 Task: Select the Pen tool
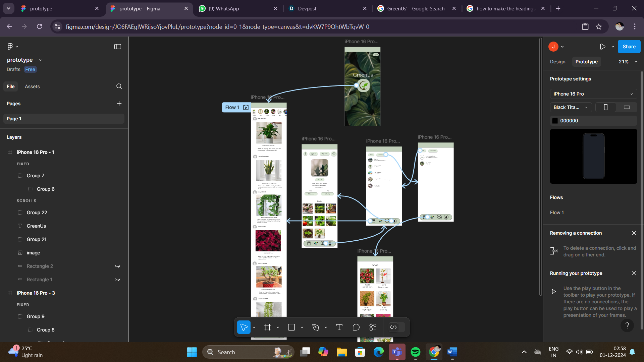(316, 327)
